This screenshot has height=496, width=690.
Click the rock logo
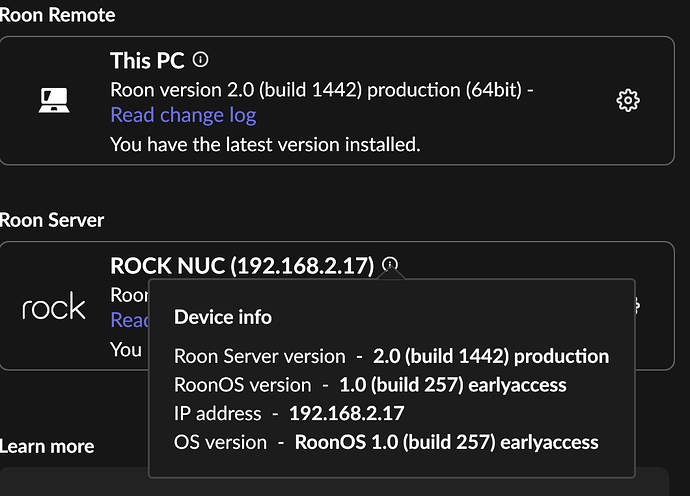click(54, 306)
